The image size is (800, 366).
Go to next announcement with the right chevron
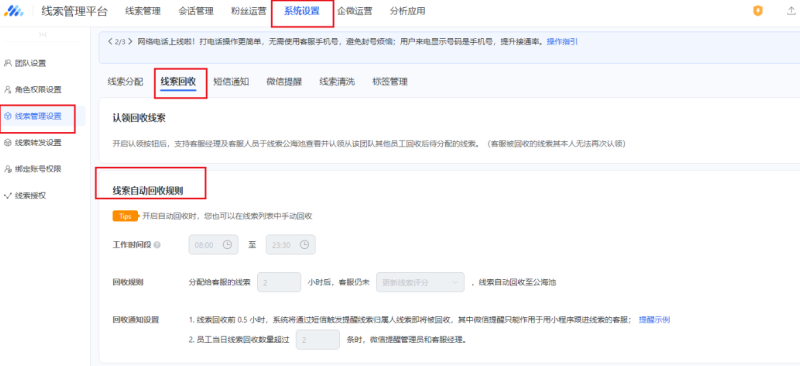click(131, 41)
